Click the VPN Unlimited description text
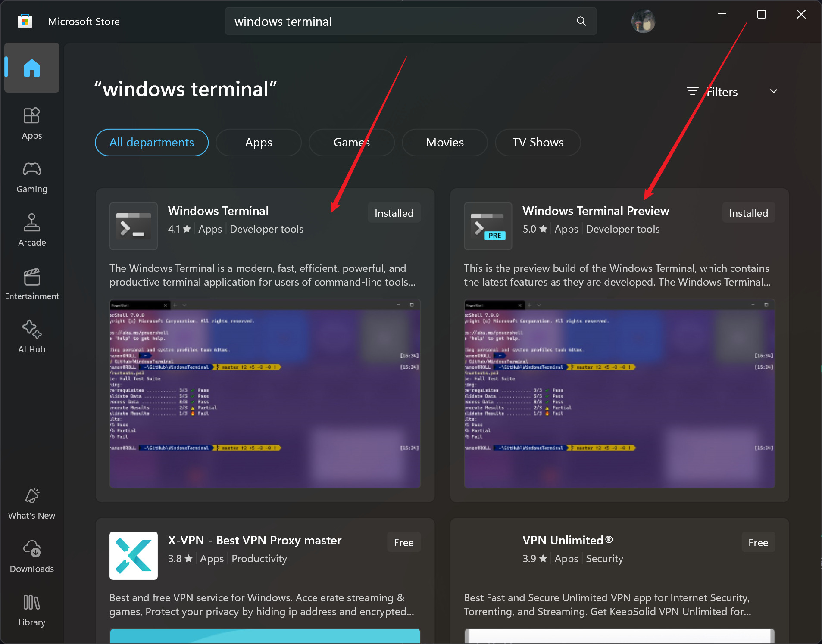Image resolution: width=822 pixels, height=644 pixels. click(607, 605)
